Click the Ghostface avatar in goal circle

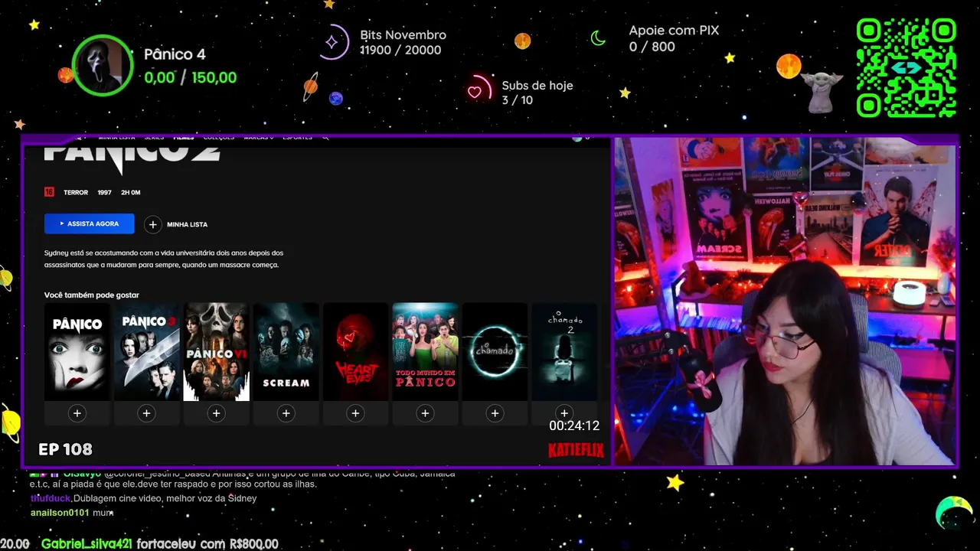pos(103,65)
